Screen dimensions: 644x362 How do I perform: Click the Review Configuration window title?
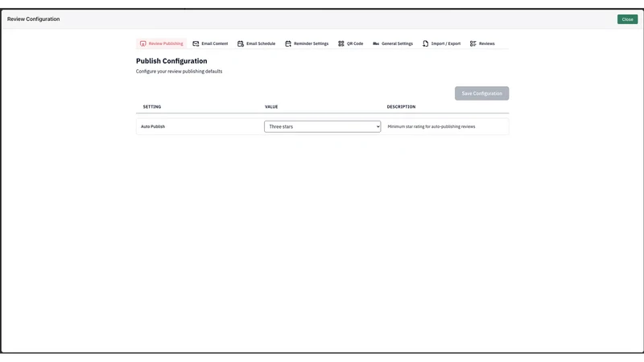point(33,19)
